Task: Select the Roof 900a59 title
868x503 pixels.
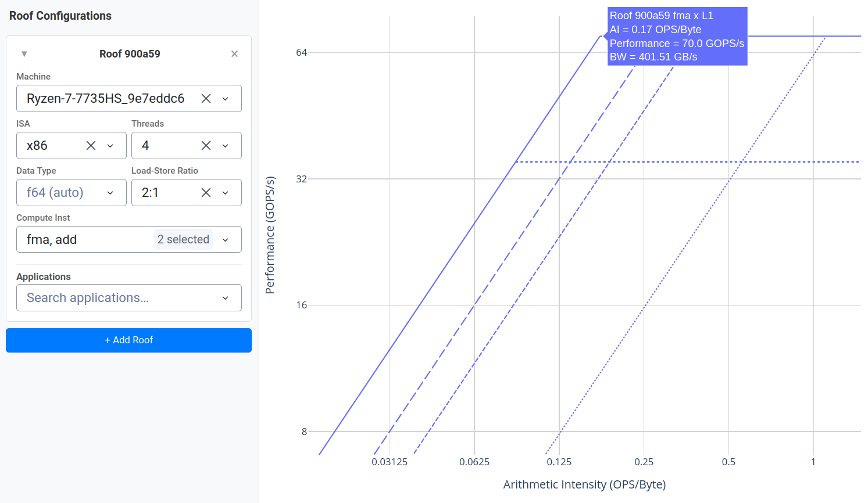Action: point(130,54)
